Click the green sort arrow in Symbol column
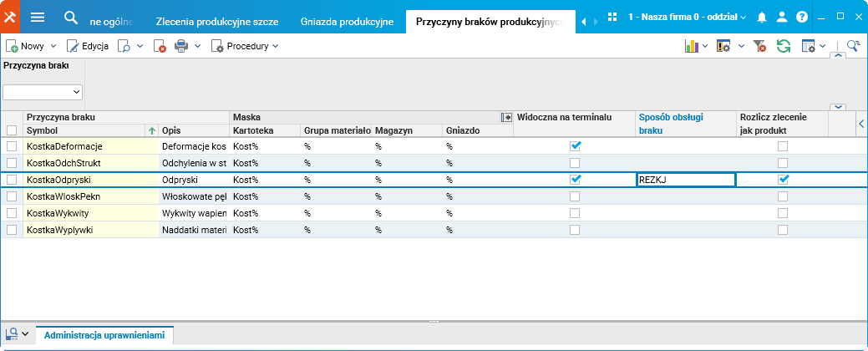Viewport: 868px width, 351px height. (152, 130)
